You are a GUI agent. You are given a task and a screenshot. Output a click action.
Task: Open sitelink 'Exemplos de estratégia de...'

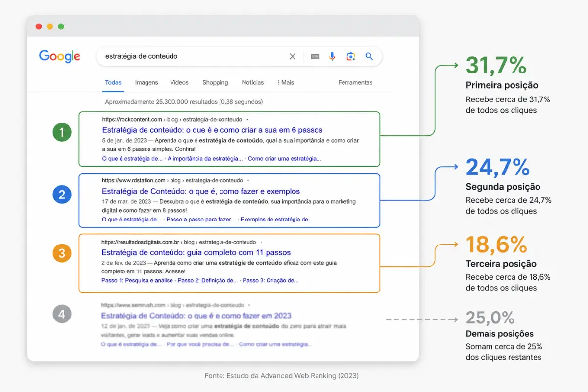276,220
